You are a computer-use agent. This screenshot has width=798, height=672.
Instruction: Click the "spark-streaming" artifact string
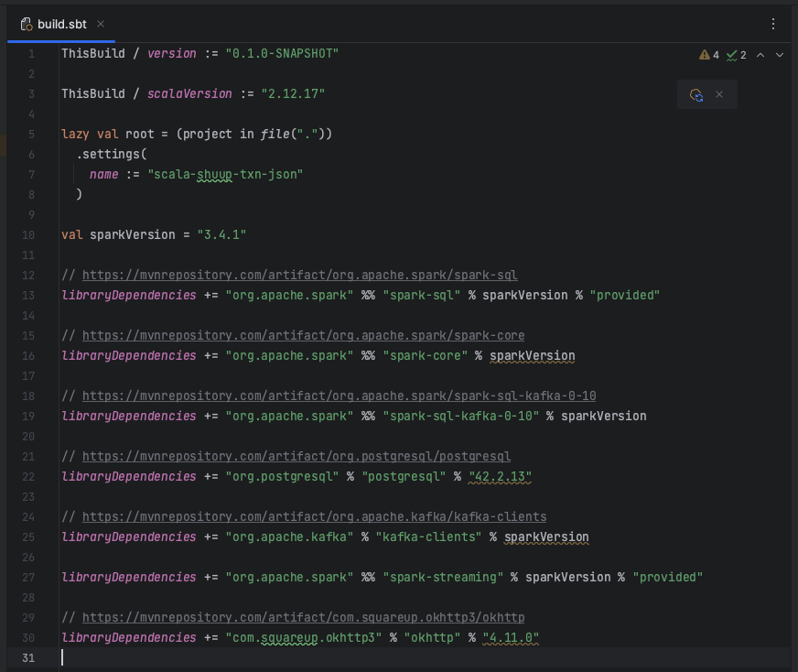pyautogui.click(x=443, y=578)
